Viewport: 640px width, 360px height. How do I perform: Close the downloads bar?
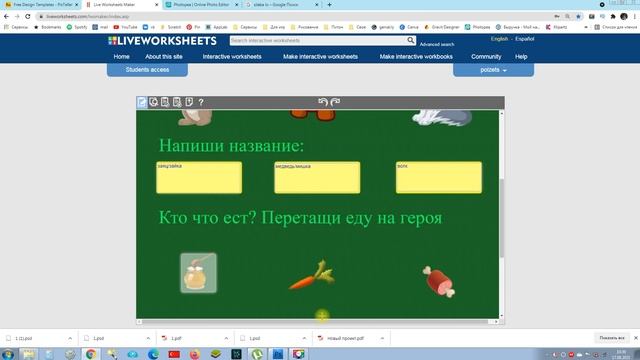coord(636,338)
